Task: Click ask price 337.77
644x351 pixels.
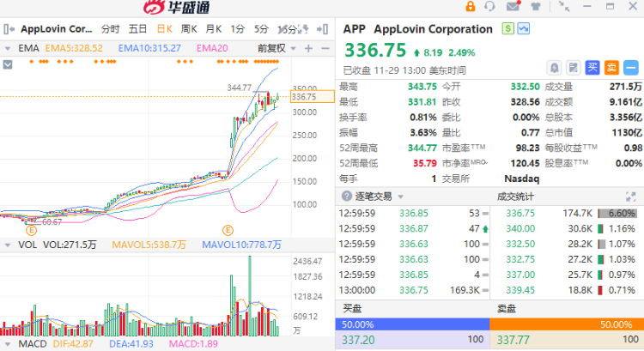Action: [x=513, y=340]
